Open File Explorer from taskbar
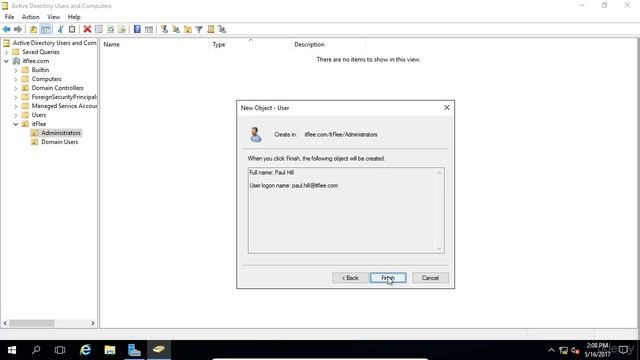This screenshot has height=360, width=640. (x=109, y=350)
